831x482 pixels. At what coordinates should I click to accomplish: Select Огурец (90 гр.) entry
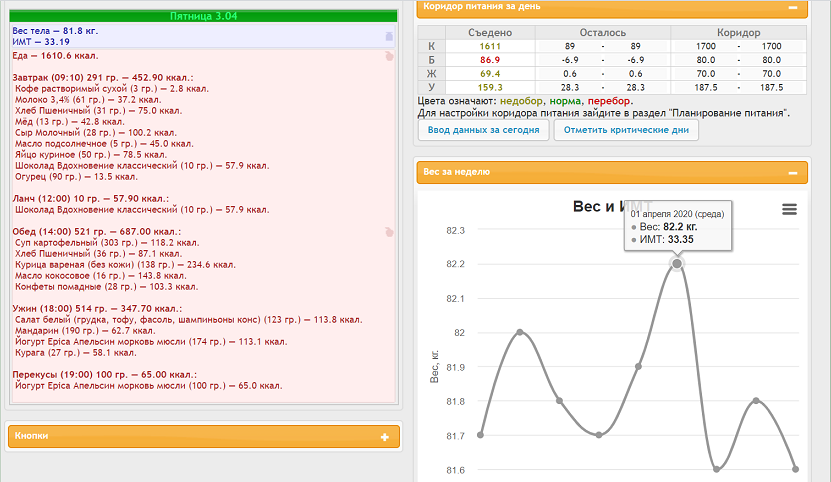(76, 177)
